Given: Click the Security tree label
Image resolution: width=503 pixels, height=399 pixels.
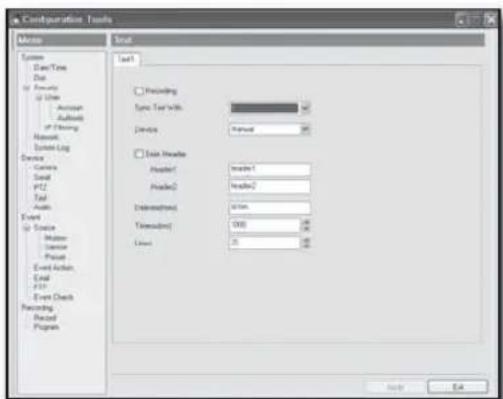Looking at the screenshot, I should click(46, 88).
